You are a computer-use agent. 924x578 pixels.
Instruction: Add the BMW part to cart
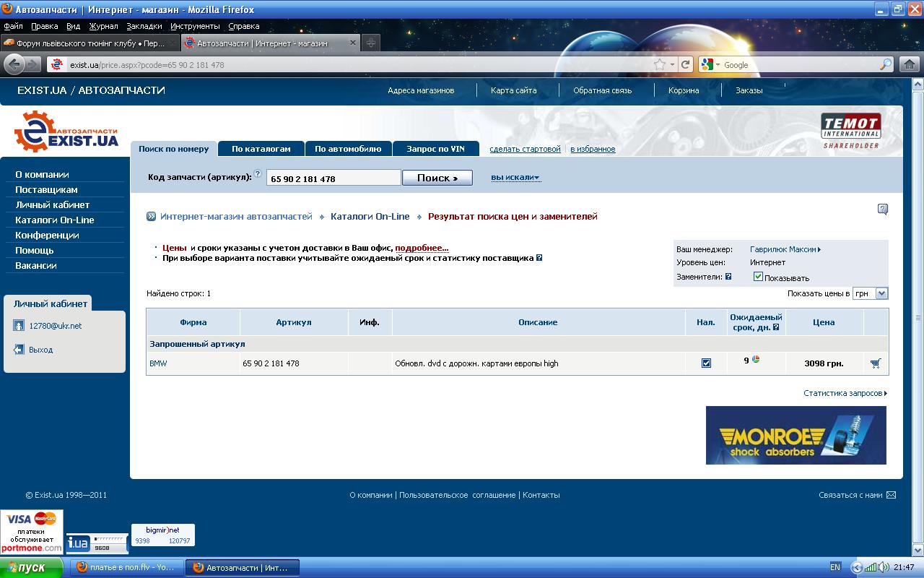pyautogui.click(x=876, y=363)
